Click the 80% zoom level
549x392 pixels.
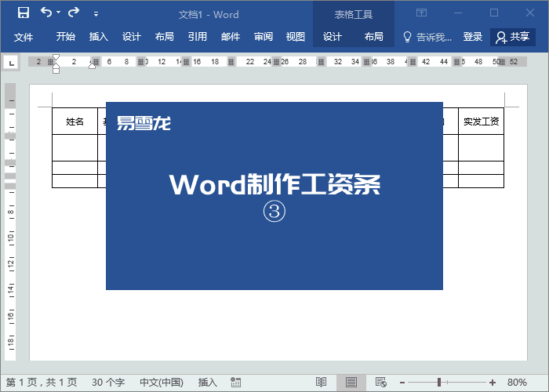point(517,383)
